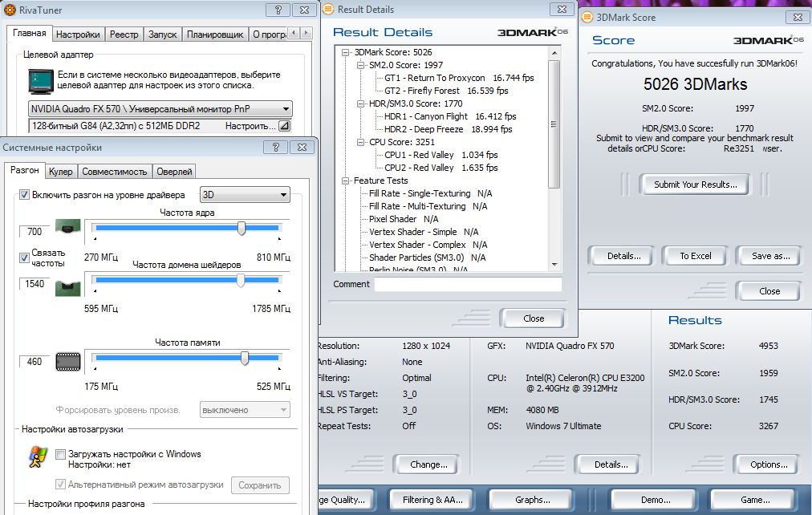
Task: Click the Windows startup running-man icon
Action: 38,456
